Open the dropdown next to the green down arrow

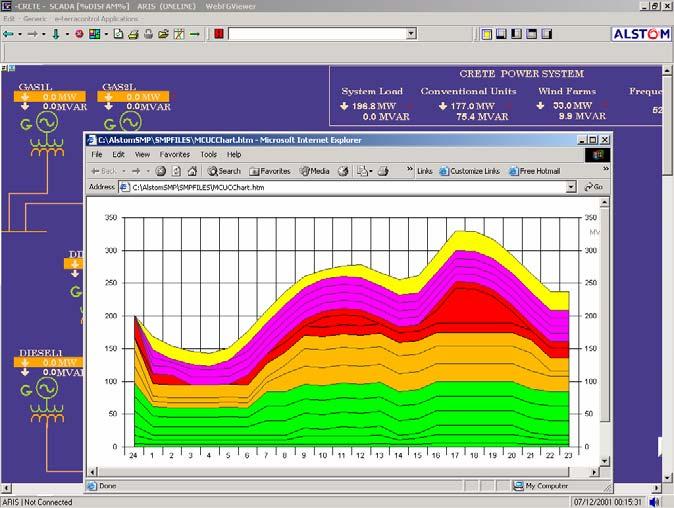(x=67, y=34)
